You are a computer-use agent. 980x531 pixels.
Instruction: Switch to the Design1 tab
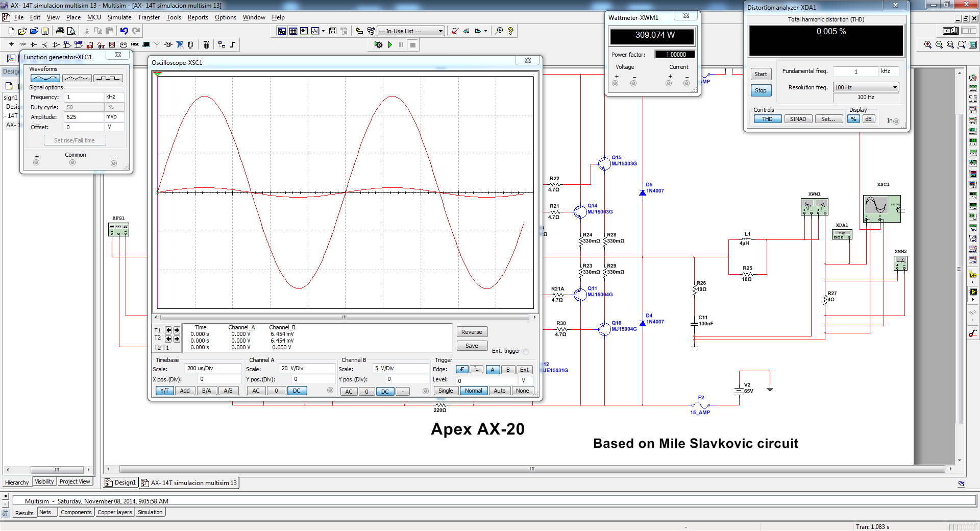pos(121,482)
